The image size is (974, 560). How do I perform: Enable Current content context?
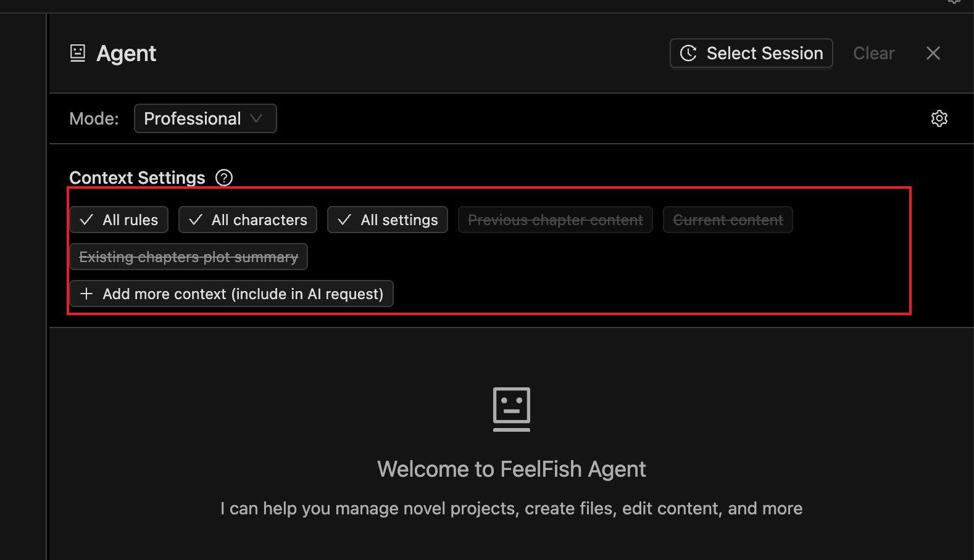728,220
